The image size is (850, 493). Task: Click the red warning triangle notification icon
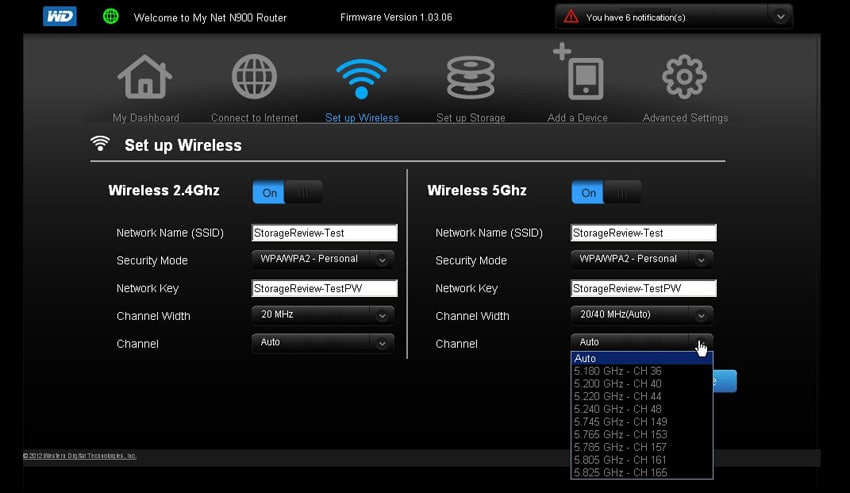point(571,17)
